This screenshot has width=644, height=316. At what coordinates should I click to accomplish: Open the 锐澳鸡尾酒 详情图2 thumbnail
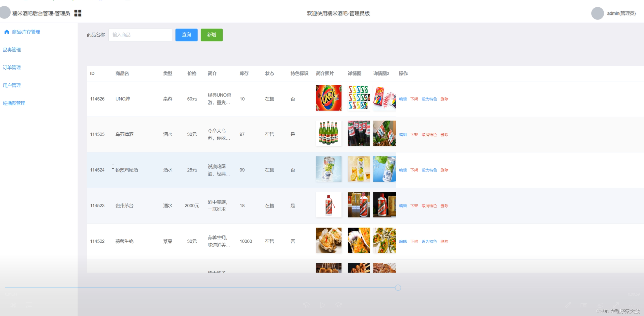click(384, 169)
